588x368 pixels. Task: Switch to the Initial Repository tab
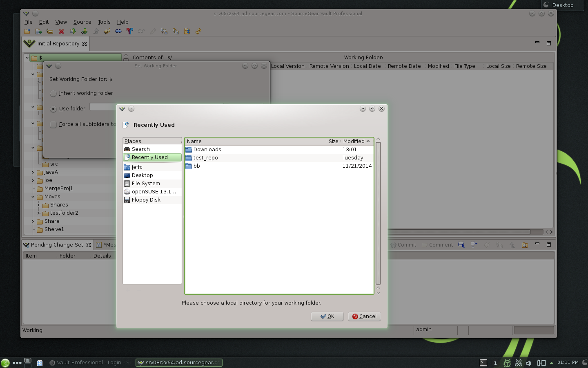pos(55,43)
